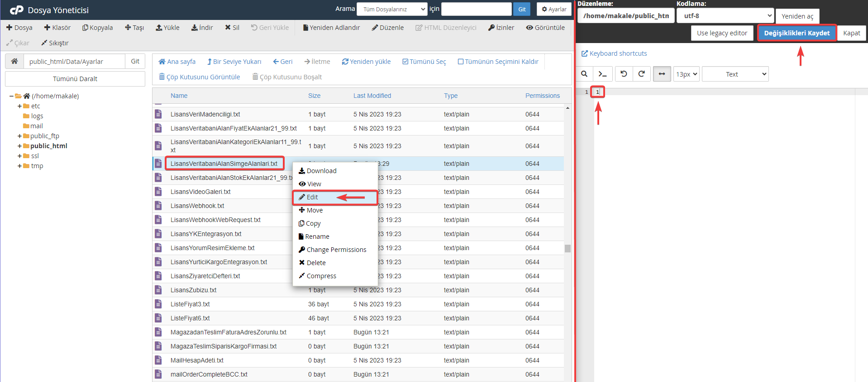The image size is (868, 382).
Task: Click Yeniden yükle reload button
Action: pyautogui.click(x=366, y=62)
